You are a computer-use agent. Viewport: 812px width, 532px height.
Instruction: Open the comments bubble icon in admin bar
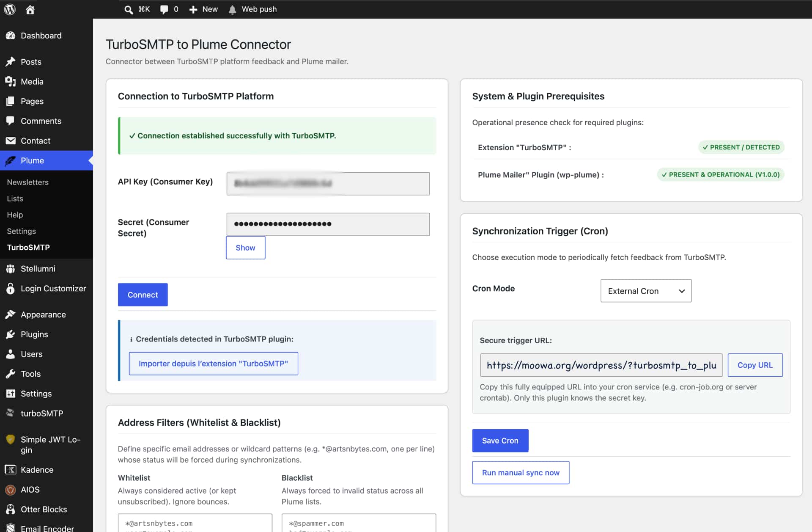[164, 9]
